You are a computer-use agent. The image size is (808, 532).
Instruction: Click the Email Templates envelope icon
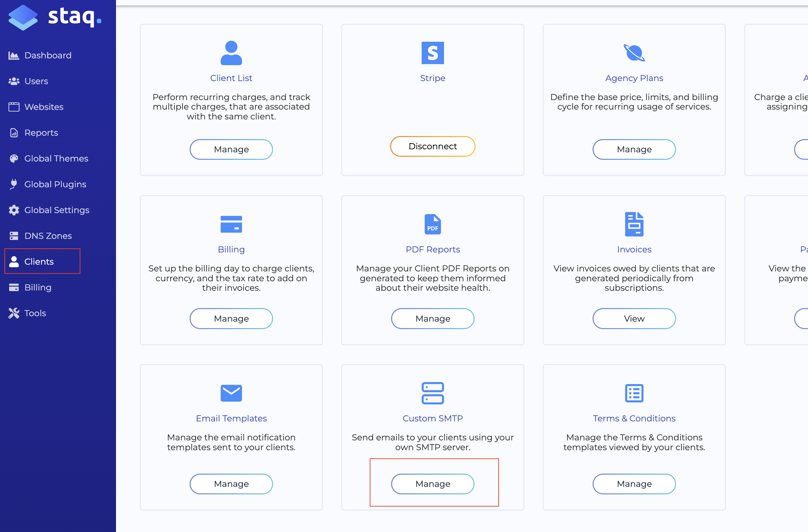(x=231, y=393)
